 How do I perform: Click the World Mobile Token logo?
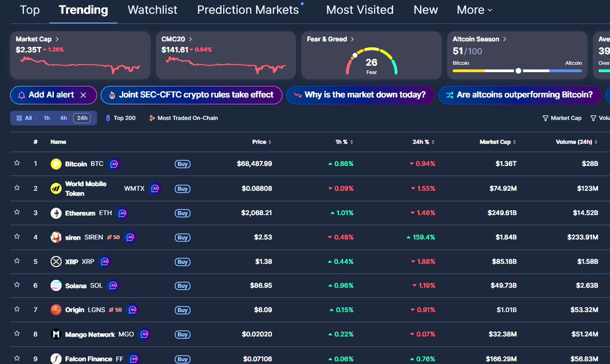click(56, 188)
